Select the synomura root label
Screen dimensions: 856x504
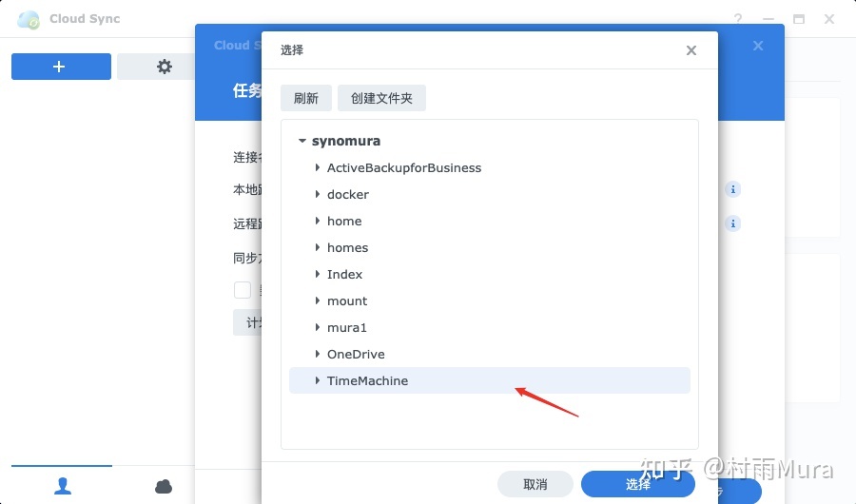pyautogui.click(x=346, y=141)
